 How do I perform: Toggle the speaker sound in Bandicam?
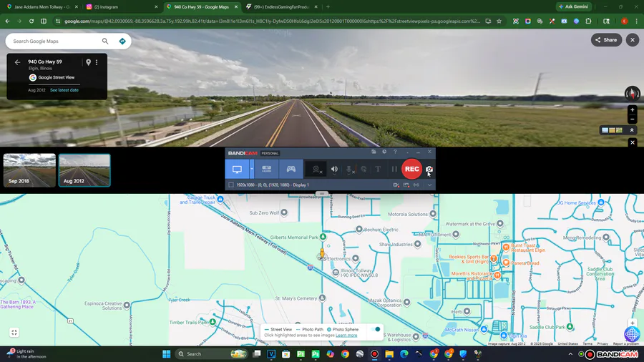point(334,169)
